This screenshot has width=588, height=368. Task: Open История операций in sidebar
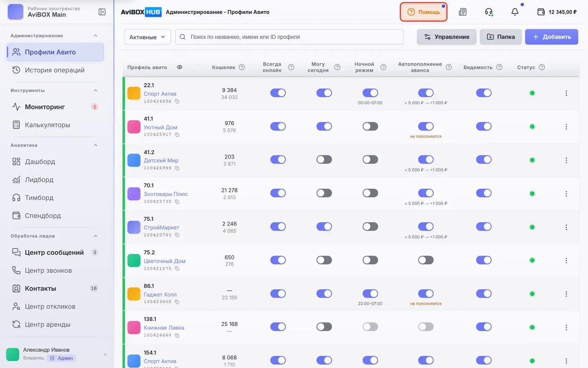[x=55, y=70]
